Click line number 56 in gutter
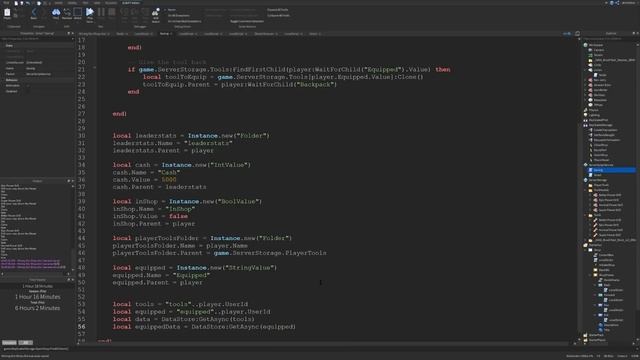This screenshot has height=360, width=640. [x=82, y=327]
